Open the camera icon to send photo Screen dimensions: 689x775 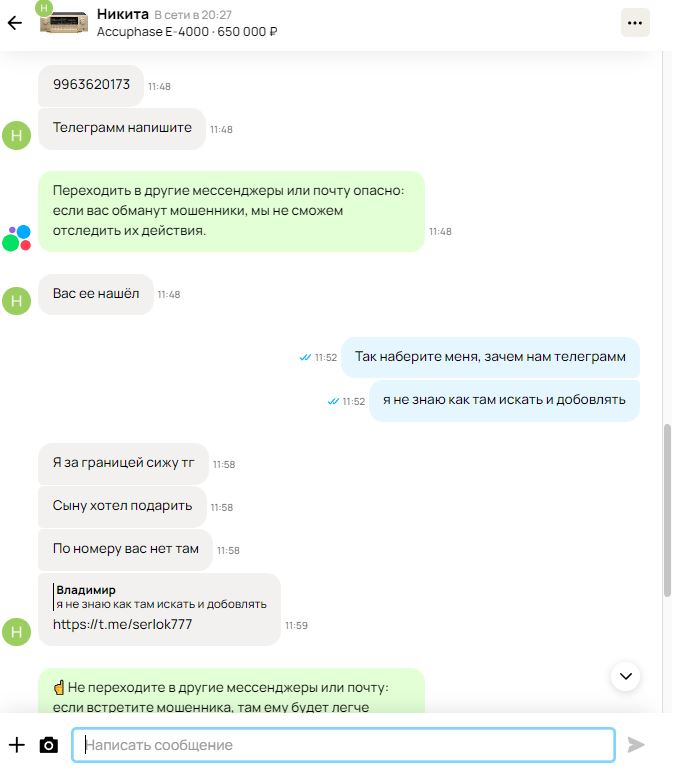pos(48,745)
